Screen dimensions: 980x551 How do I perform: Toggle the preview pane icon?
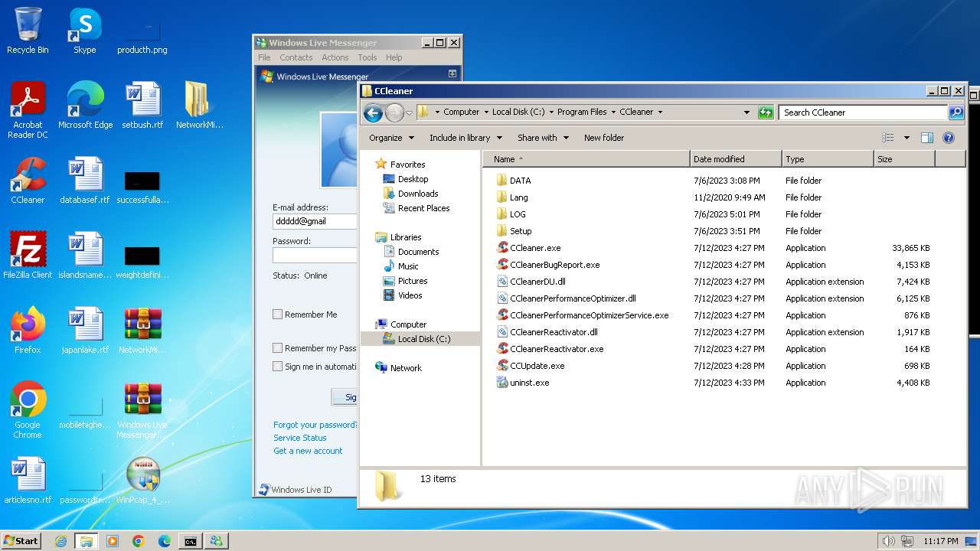point(927,138)
